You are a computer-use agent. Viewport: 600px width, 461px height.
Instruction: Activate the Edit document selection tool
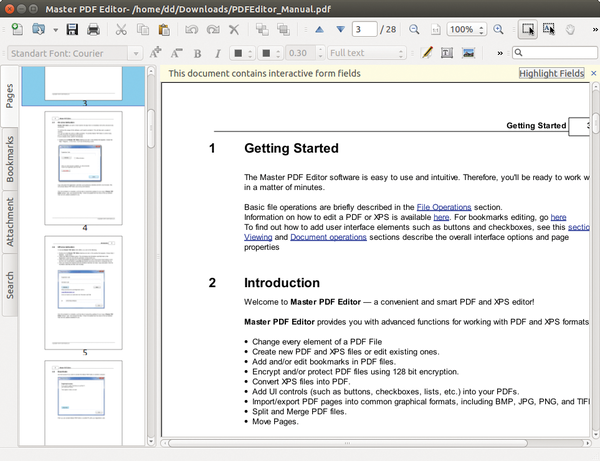[x=528, y=29]
